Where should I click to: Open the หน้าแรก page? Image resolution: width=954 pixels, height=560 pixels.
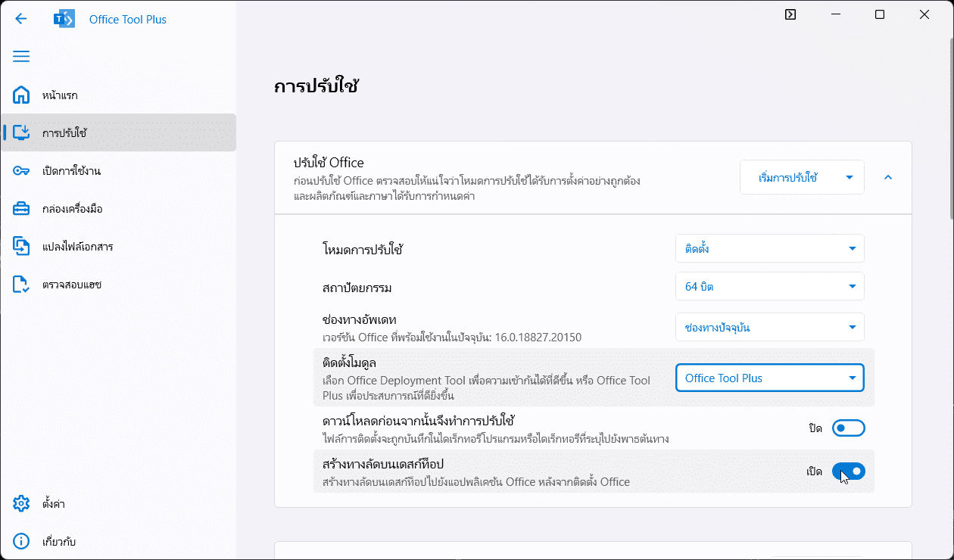click(x=118, y=95)
